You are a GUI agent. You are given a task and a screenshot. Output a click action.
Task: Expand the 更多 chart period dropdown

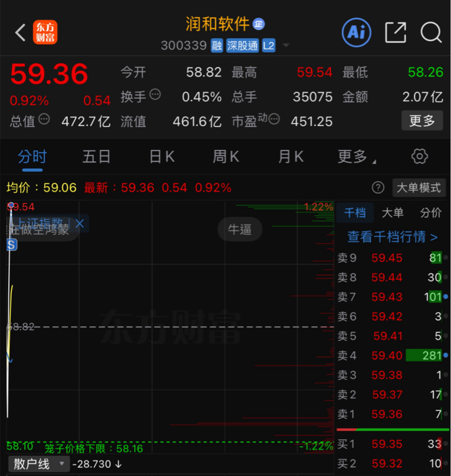click(x=357, y=157)
